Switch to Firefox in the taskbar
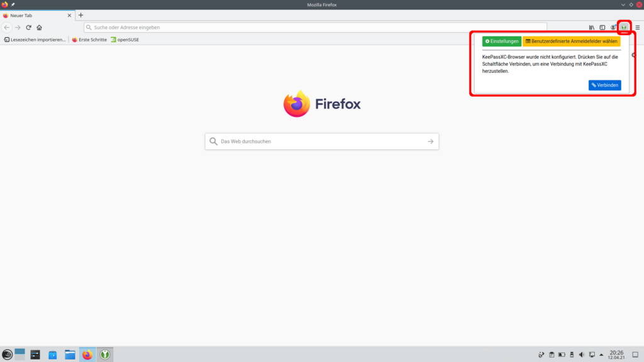 [x=87, y=354]
